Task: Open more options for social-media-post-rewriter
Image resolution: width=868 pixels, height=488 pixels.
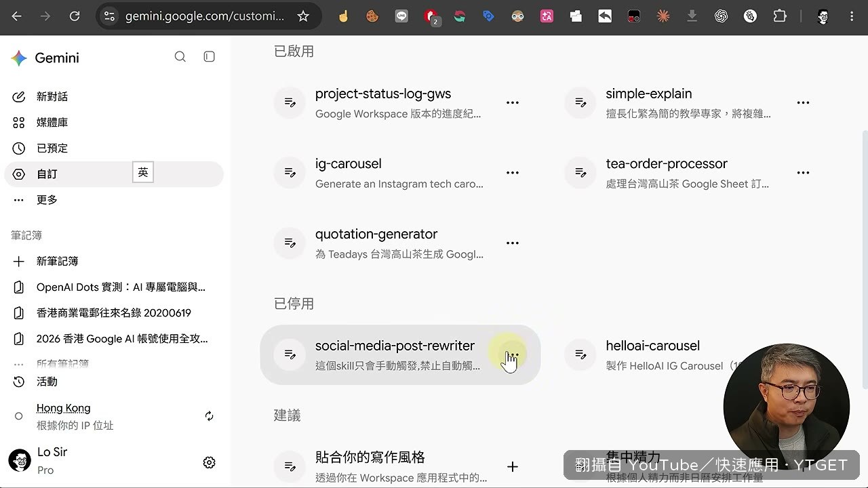Action: click(x=513, y=354)
